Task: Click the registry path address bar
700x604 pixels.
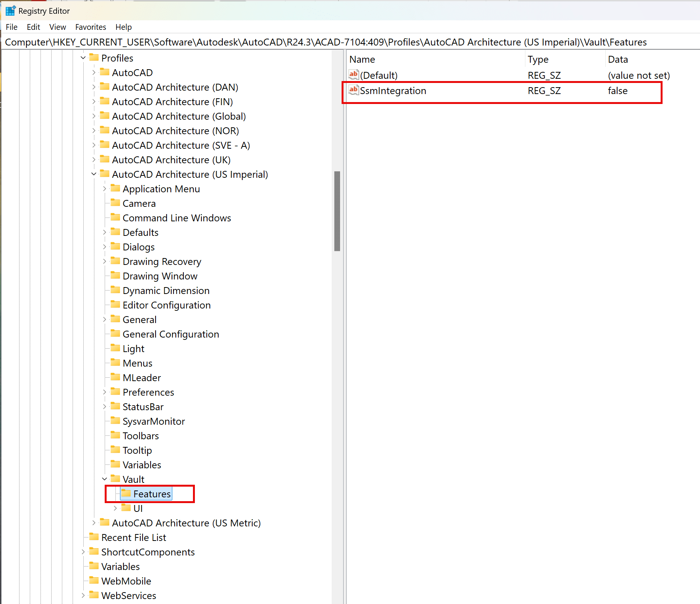Action: pyautogui.click(x=350, y=42)
